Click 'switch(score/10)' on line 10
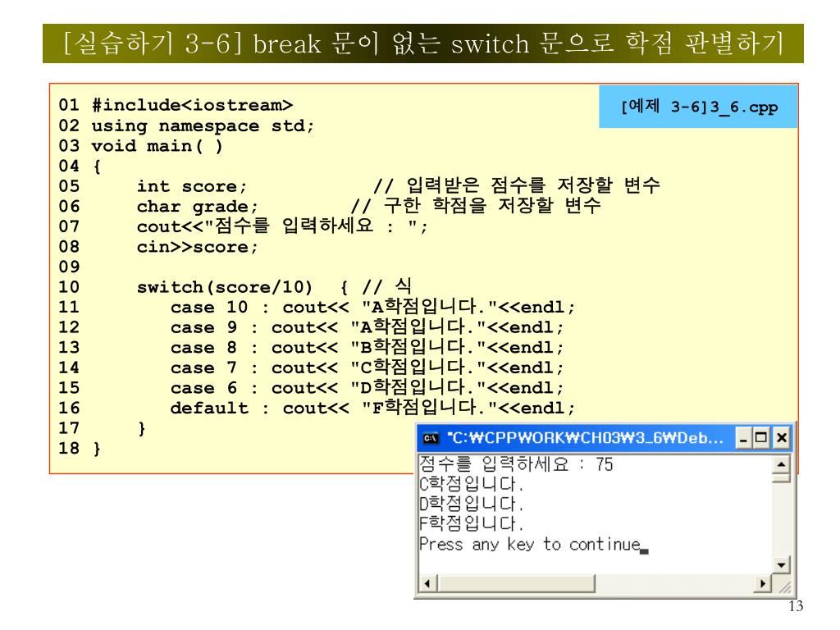Viewport: 840px width, 630px height. pos(225,287)
